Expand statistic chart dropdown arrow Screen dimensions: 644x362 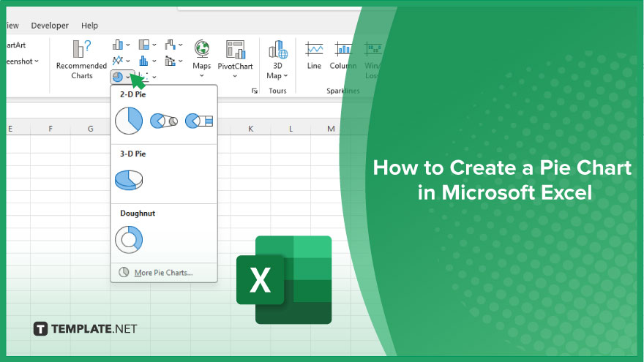click(154, 61)
